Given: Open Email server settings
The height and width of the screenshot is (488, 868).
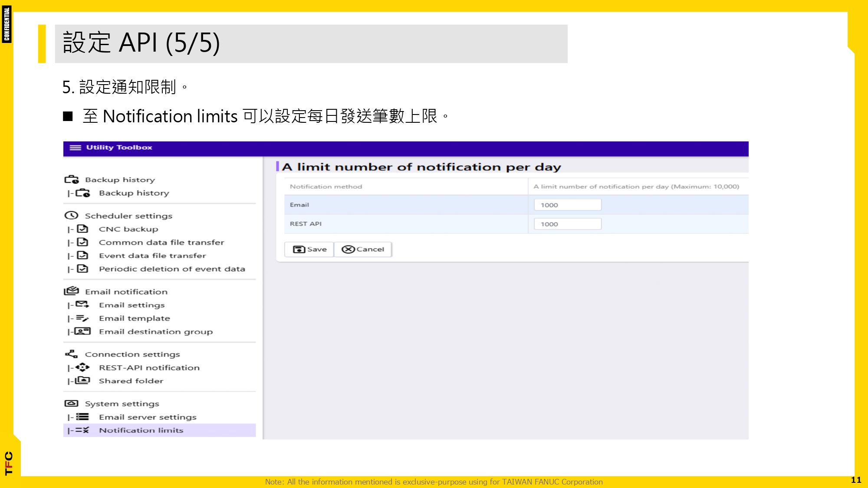Looking at the screenshot, I should pos(82,417).
